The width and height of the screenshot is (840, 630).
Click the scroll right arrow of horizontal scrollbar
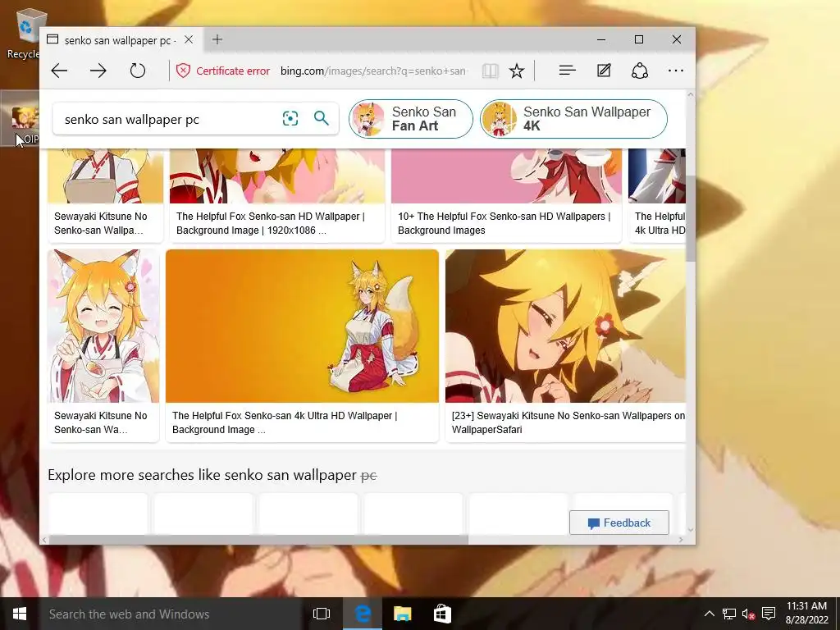click(681, 540)
